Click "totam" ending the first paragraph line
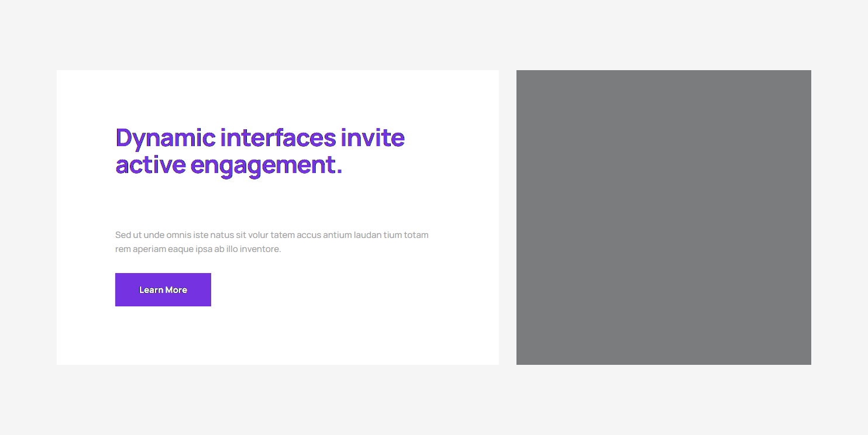 (x=416, y=235)
